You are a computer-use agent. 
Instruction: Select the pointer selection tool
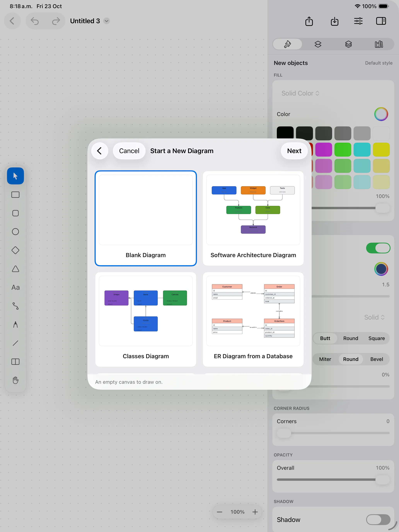(15, 176)
